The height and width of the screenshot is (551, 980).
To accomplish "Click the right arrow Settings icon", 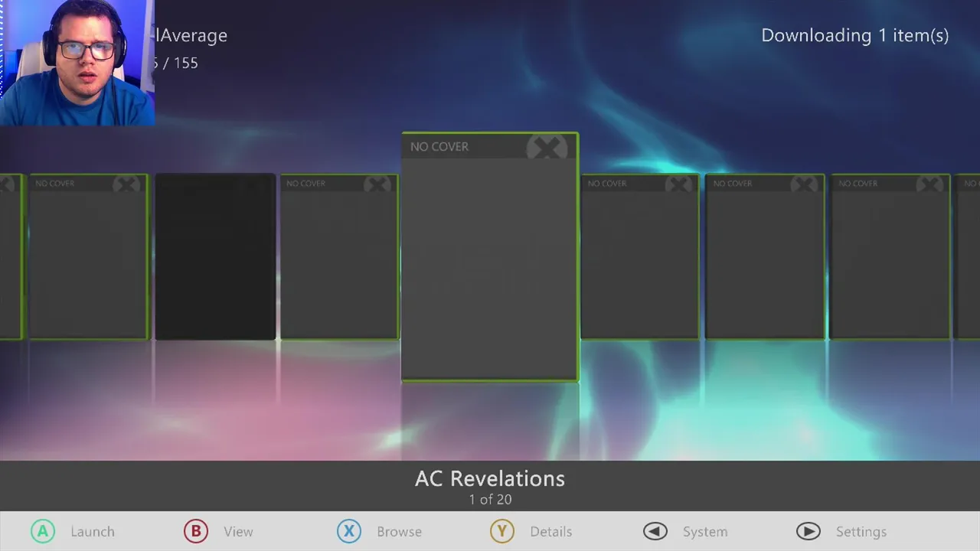I will point(808,531).
